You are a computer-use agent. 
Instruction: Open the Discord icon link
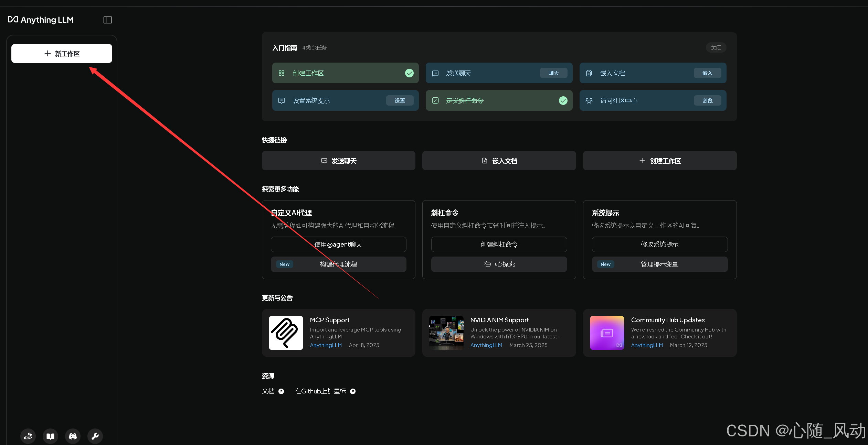73,436
